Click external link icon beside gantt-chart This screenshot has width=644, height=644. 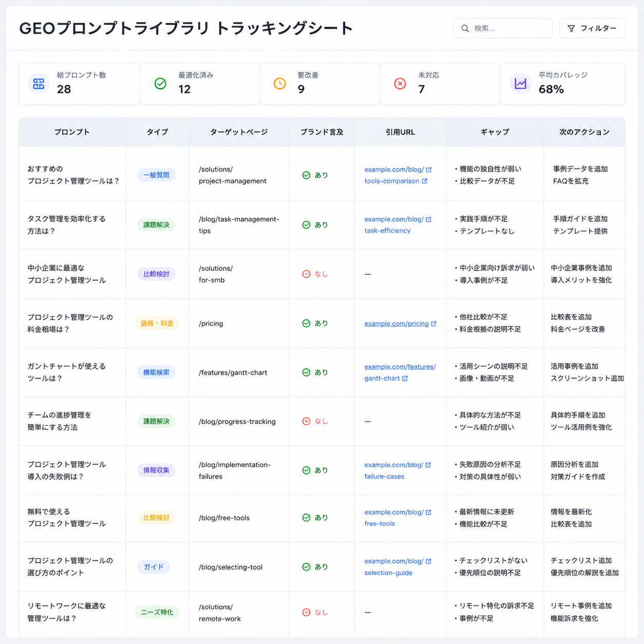405,378
